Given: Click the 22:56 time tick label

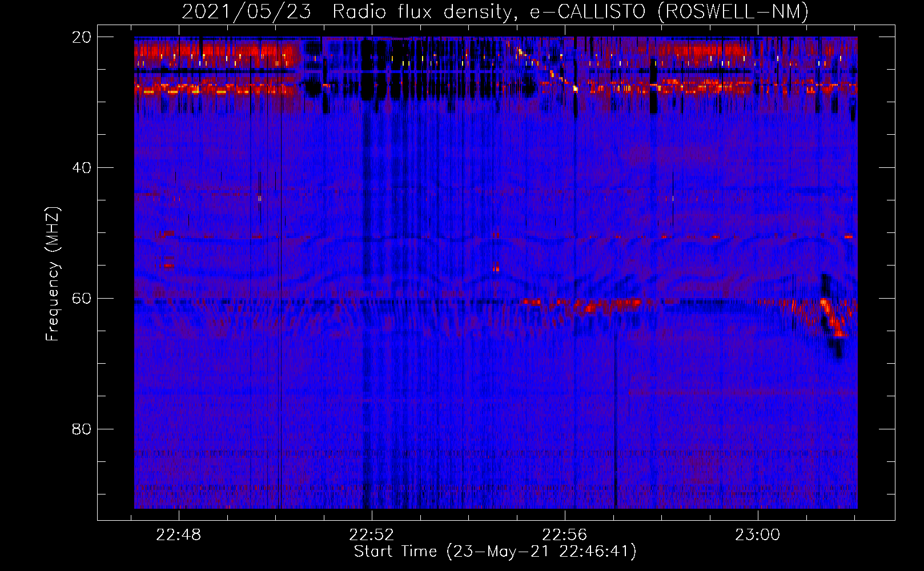Looking at the screenshot, I should click(x=565, y=535).
